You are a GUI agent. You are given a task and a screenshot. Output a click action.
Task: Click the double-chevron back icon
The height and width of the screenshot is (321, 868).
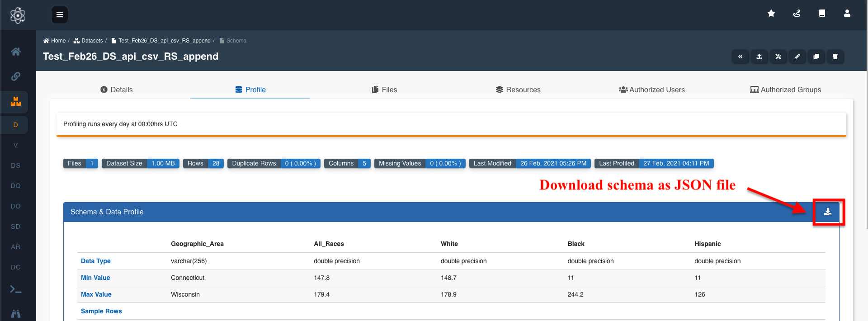pyautogui.click(x=740, y=57)
